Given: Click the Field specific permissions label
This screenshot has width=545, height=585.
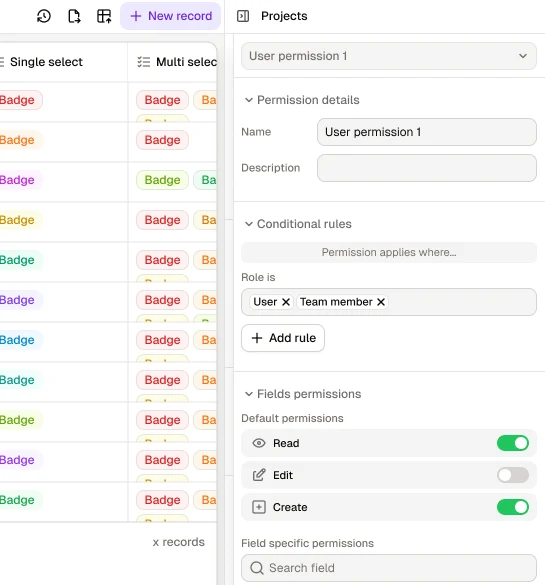Looking at the screenshot, I should [307, 543].
